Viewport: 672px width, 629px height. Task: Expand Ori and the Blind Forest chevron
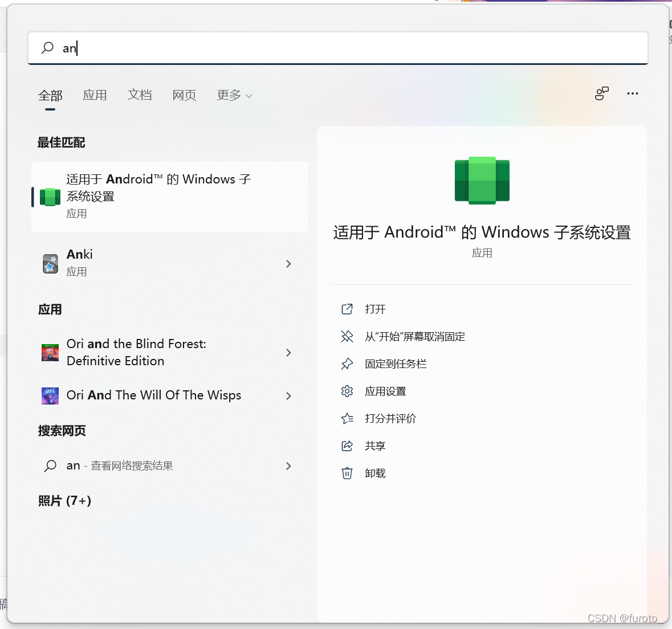[x=288, y=353]
